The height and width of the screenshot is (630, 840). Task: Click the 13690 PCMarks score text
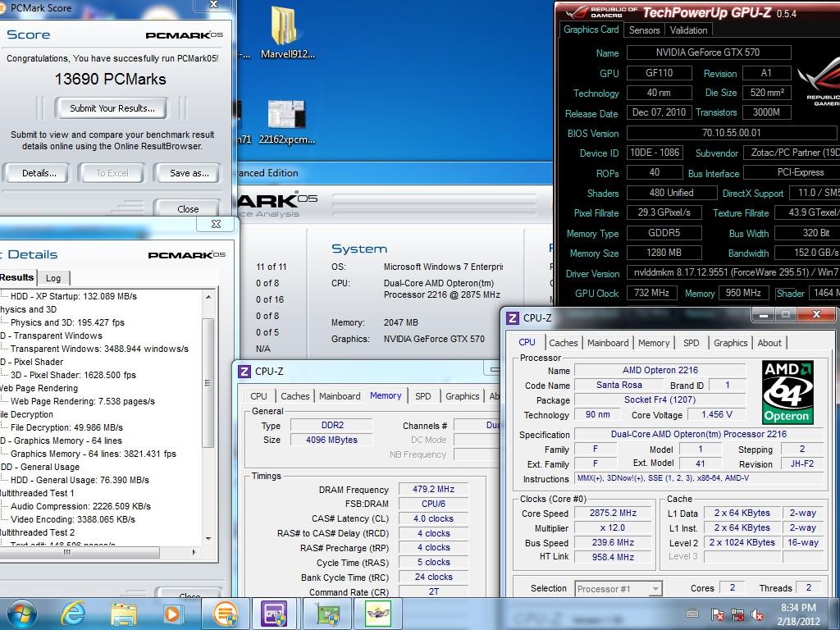(111, 80)
